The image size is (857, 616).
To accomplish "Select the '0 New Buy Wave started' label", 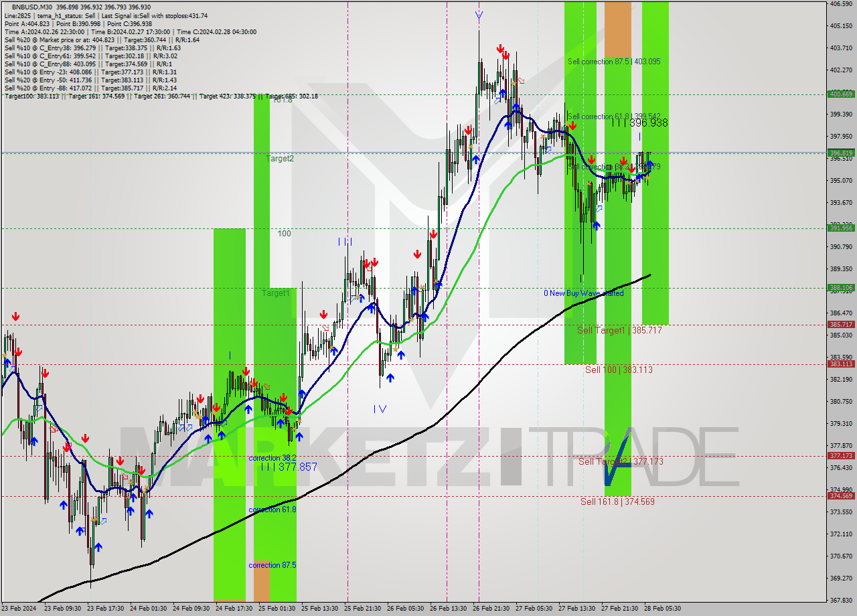I will tap(584, 293).
